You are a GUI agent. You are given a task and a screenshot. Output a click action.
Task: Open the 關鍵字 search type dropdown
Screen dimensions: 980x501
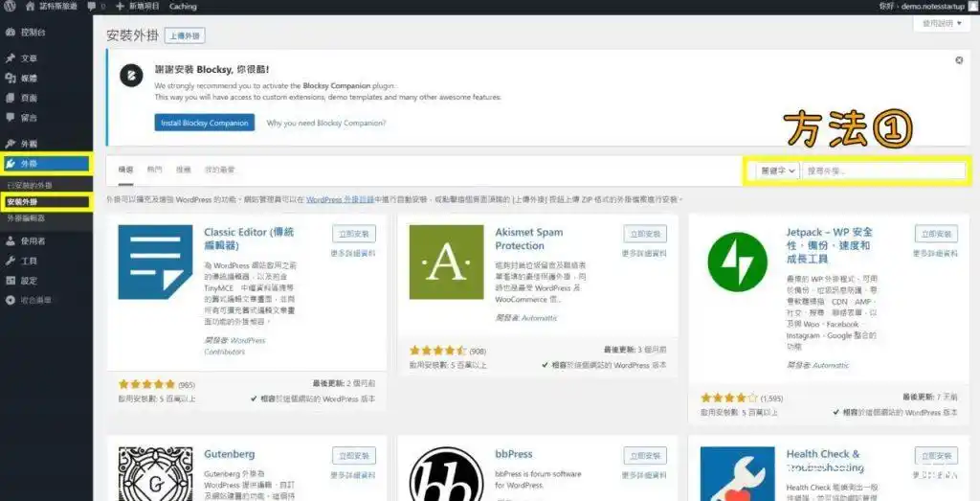click(777, 171)
